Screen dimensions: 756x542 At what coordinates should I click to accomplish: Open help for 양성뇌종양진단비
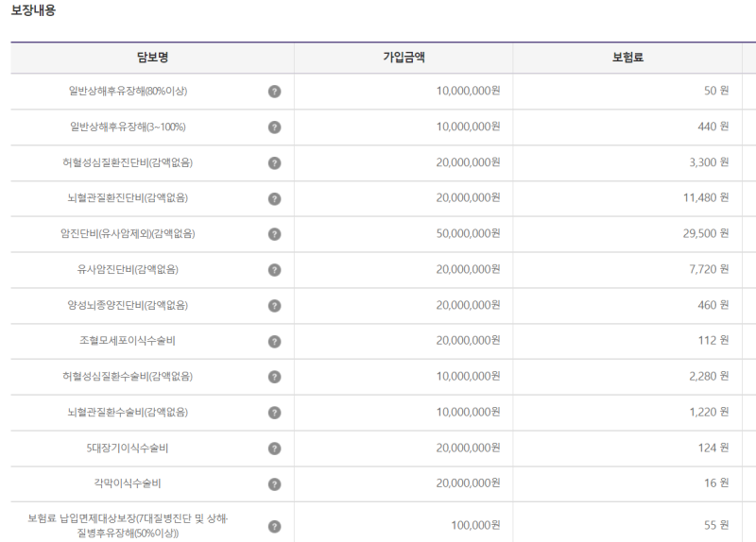(x=274, y=305)
